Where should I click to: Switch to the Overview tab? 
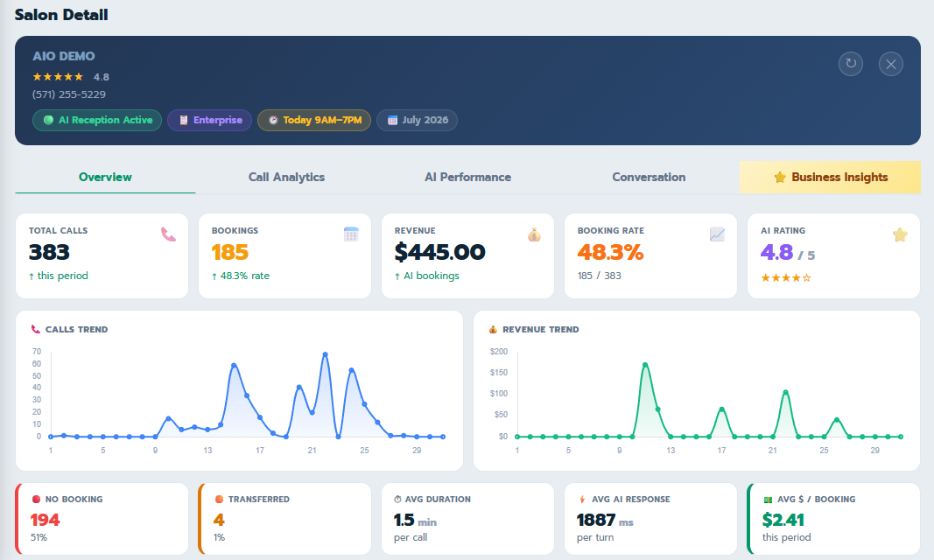coord(105,178)
